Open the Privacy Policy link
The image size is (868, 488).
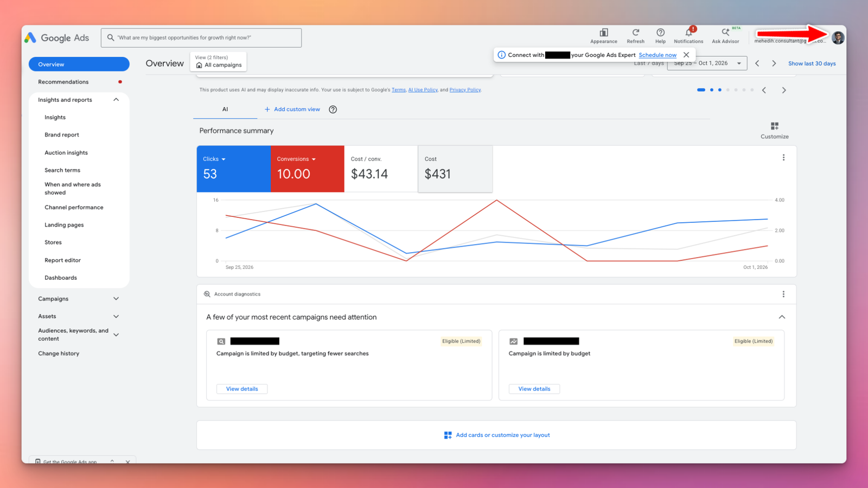(465, 90)
